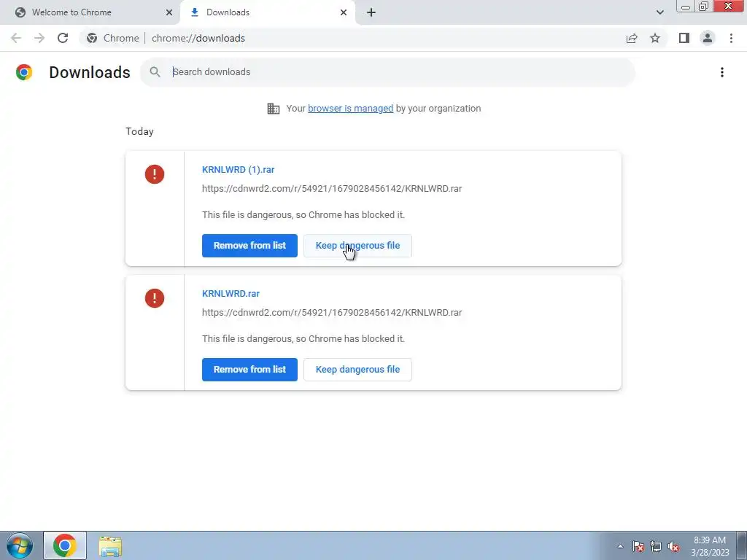
Task: Focus the Search downloads field
Action: tap(387, 72)
